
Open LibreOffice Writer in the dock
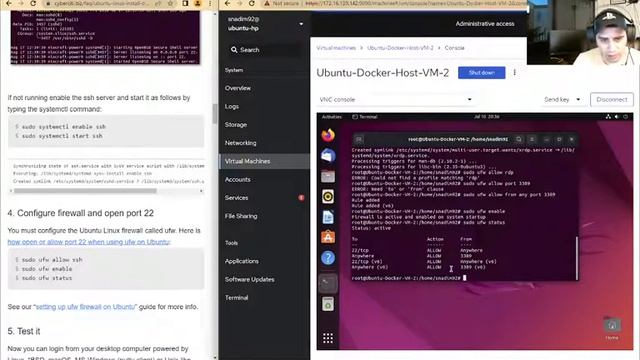tap(328, 217)
